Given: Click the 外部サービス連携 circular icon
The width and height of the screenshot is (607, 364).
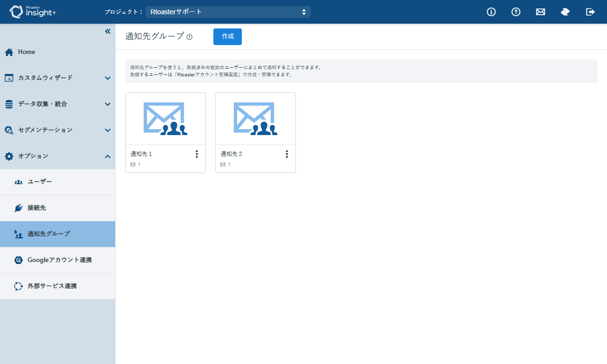Looking at the screenshot, I should tap(18, 286).
